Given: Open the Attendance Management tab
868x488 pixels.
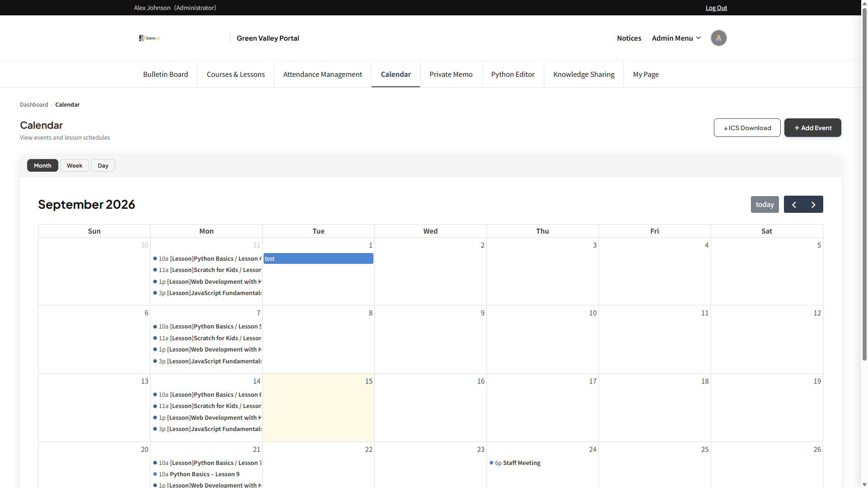Looking at the screenshot, I should pos(322,74).
